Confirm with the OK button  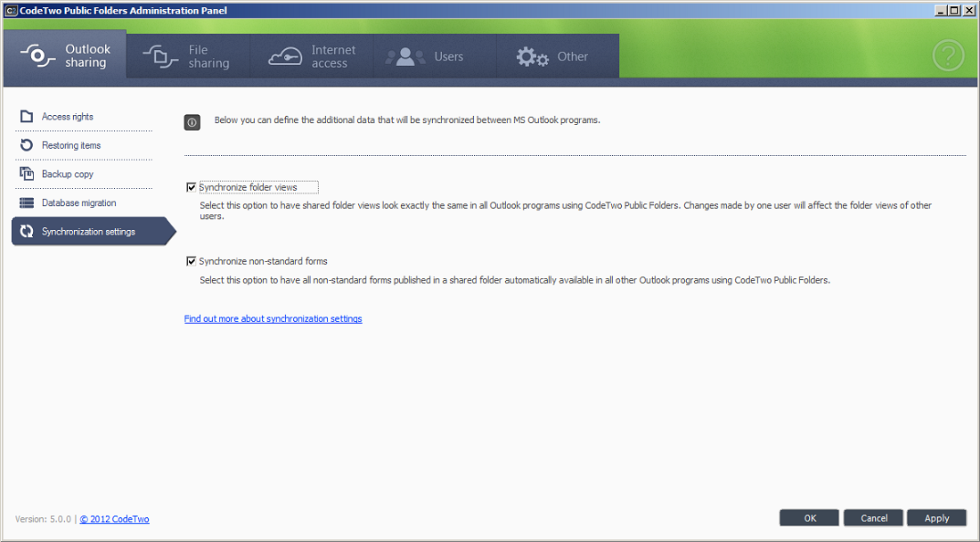809,518
